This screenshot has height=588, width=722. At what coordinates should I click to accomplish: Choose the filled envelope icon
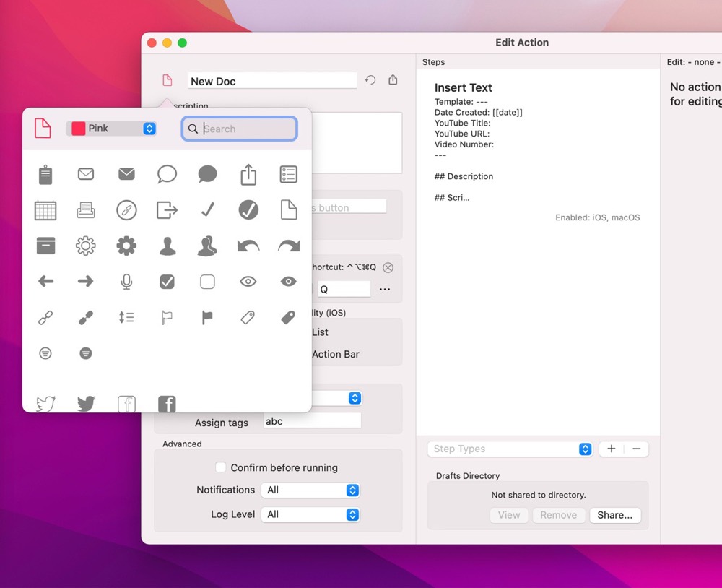(x=126, y=173)
